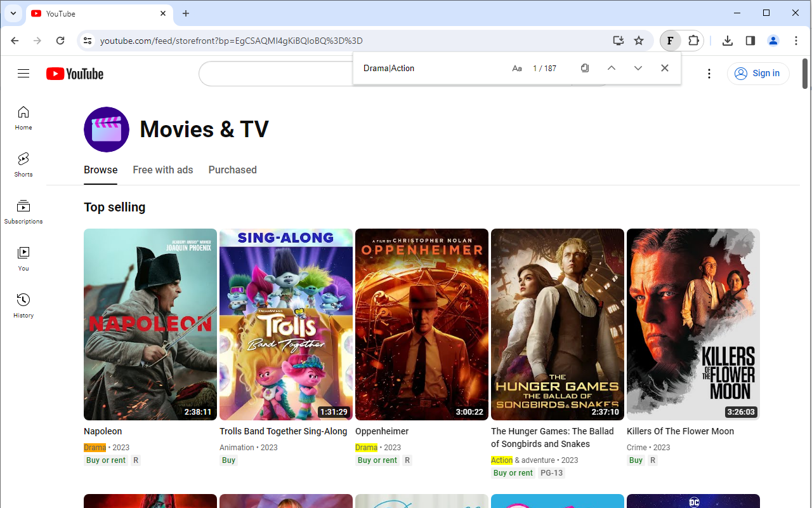Go to Home in sidebar
Screen dimensions: 812x508
pos(23,118)
